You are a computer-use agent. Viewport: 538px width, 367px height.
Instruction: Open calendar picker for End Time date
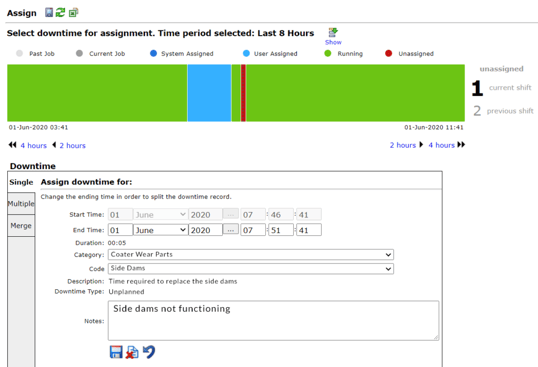[231, 230]
